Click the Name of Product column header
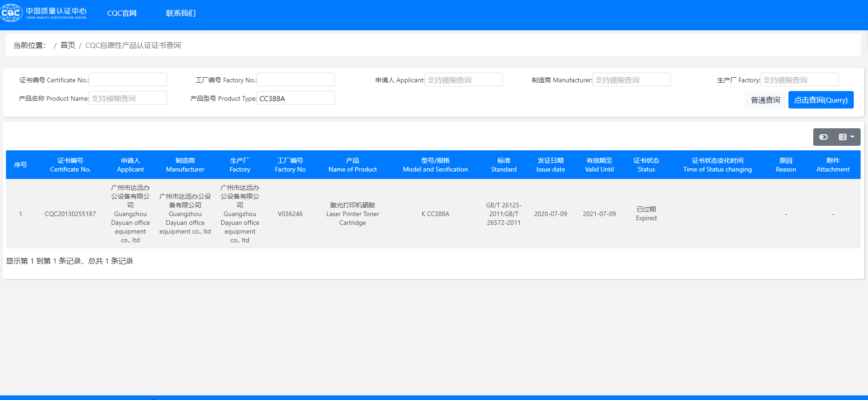Screen dimensions: 868x400 [353, 165]
